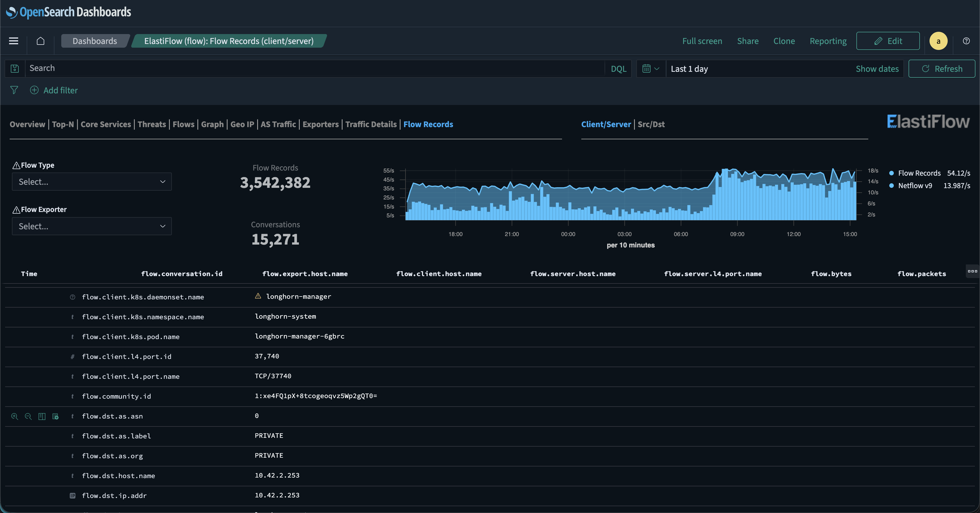Screen dimensions: 980x513
Task: Open the quick select calendar icon
Action: point(650,68)
